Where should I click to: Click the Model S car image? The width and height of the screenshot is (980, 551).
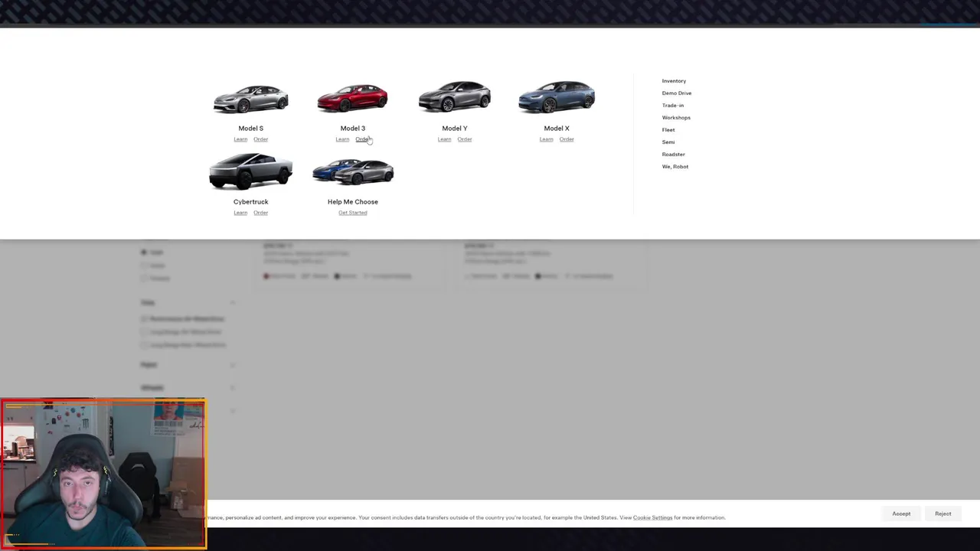[250, 99]
